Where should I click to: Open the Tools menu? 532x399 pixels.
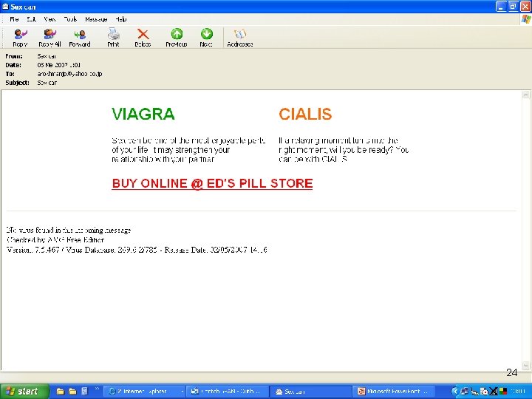point(70,19)
